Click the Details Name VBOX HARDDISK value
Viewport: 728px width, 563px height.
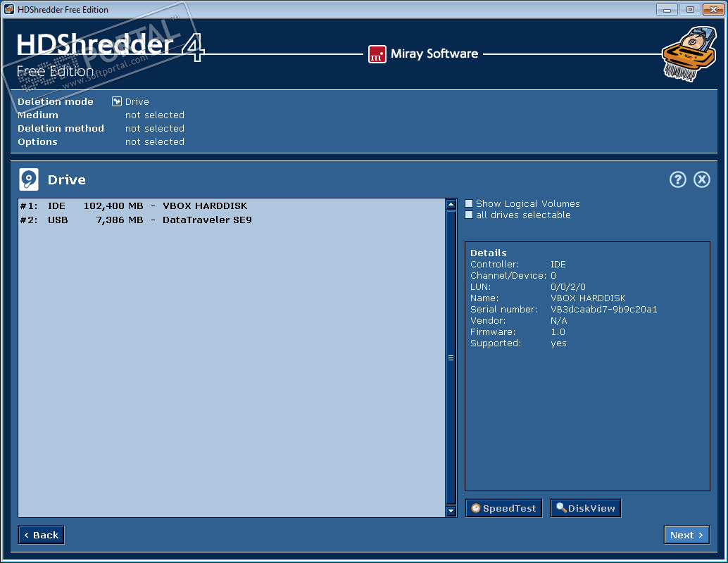[x=588, y=298]
